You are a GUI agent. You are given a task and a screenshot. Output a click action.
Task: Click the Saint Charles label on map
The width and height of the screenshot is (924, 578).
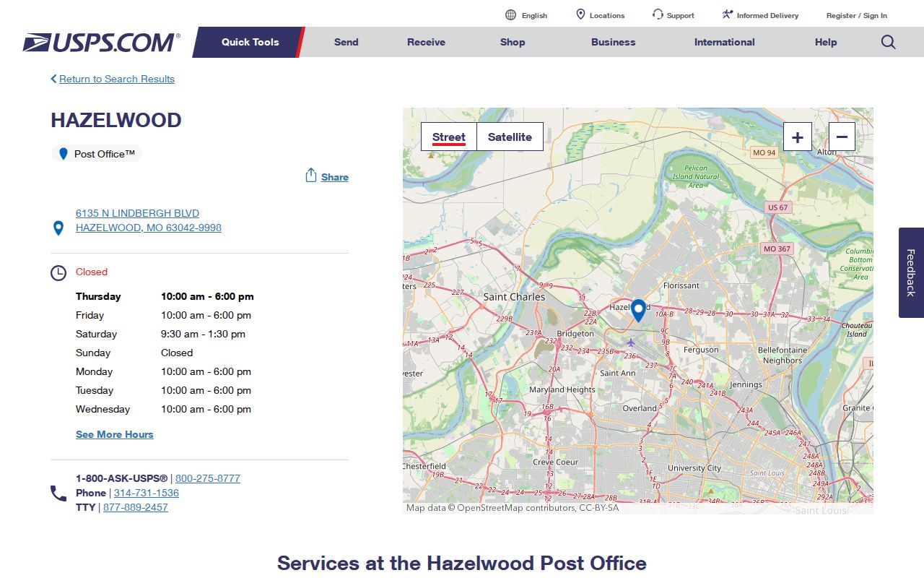tap(514, 297)
